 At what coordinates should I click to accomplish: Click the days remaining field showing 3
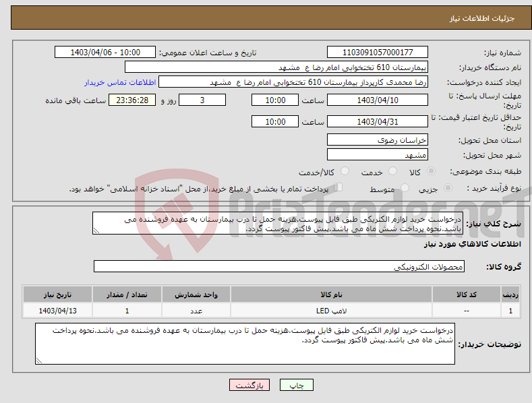tap(202, 100)
